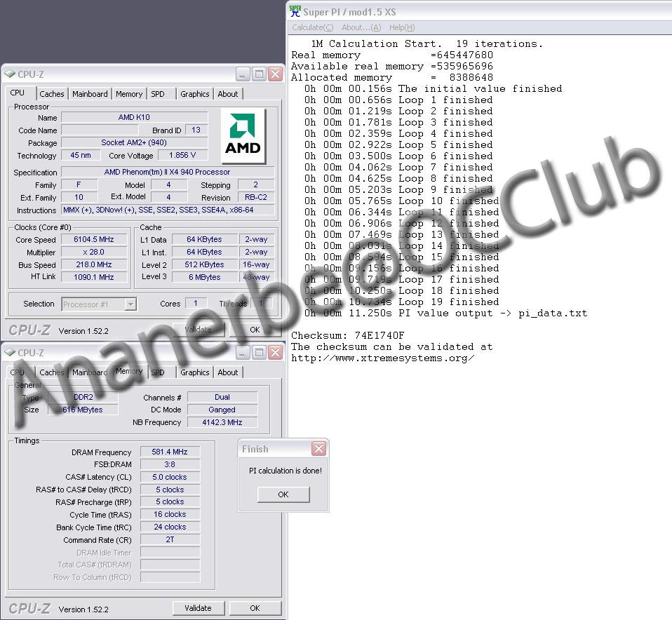Switch to CPU tab in lower CPU-Z window
This screenshot has height=620, width=672.
[18, 372]
